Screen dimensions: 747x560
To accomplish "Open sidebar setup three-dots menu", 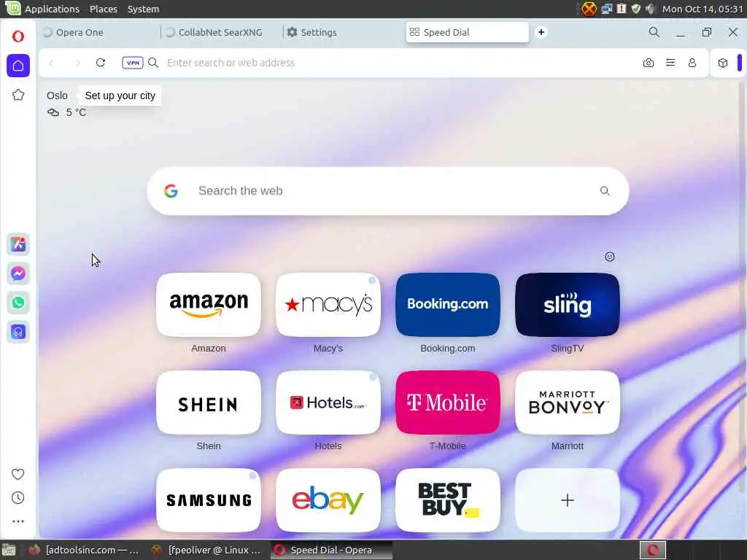I will [x=18, y=521].
